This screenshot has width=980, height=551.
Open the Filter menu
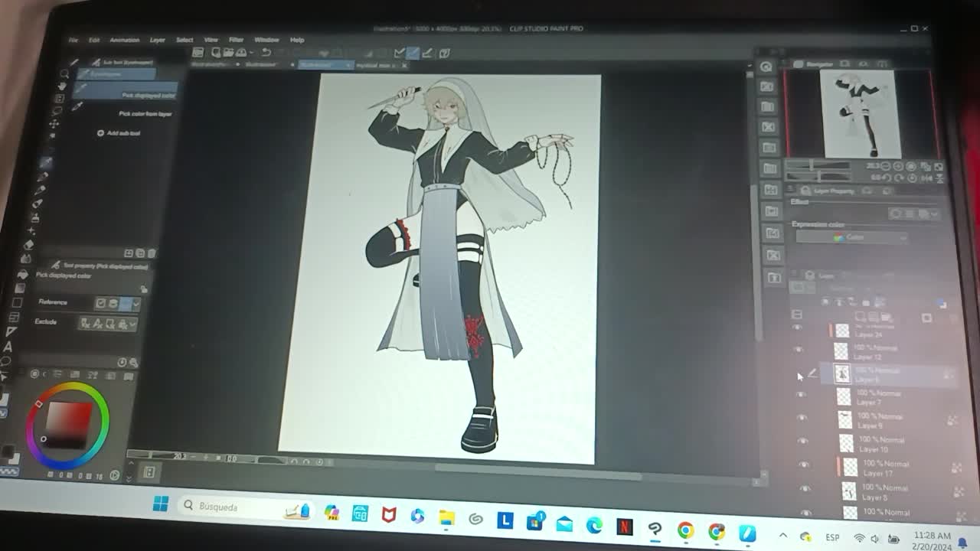coord(236,40)
